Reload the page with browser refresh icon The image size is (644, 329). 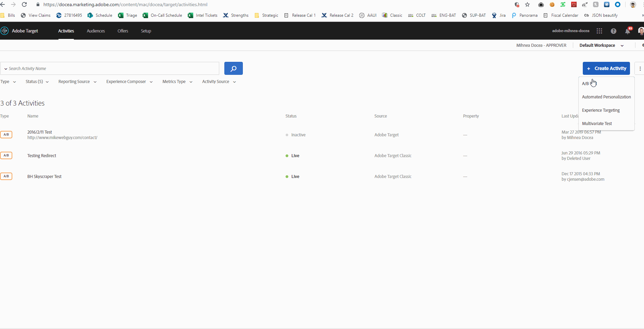24,4
